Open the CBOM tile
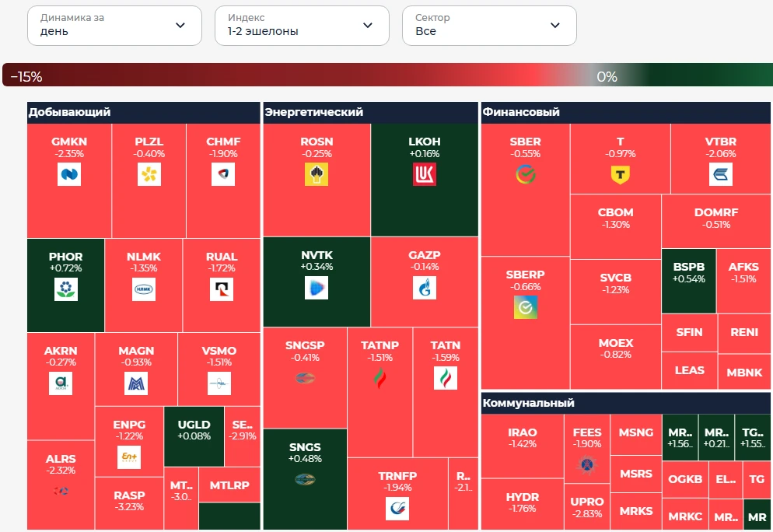The height and width of the screenshot is (532, 773). point(616,226)
